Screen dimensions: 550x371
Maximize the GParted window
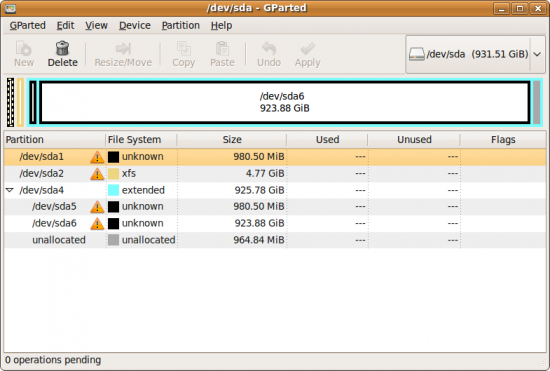(520, 8)
